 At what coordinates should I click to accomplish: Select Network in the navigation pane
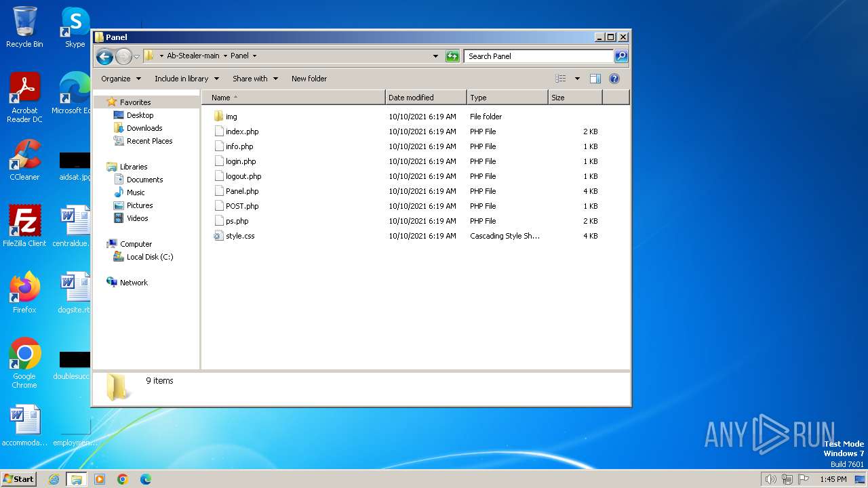click(134, 283)
